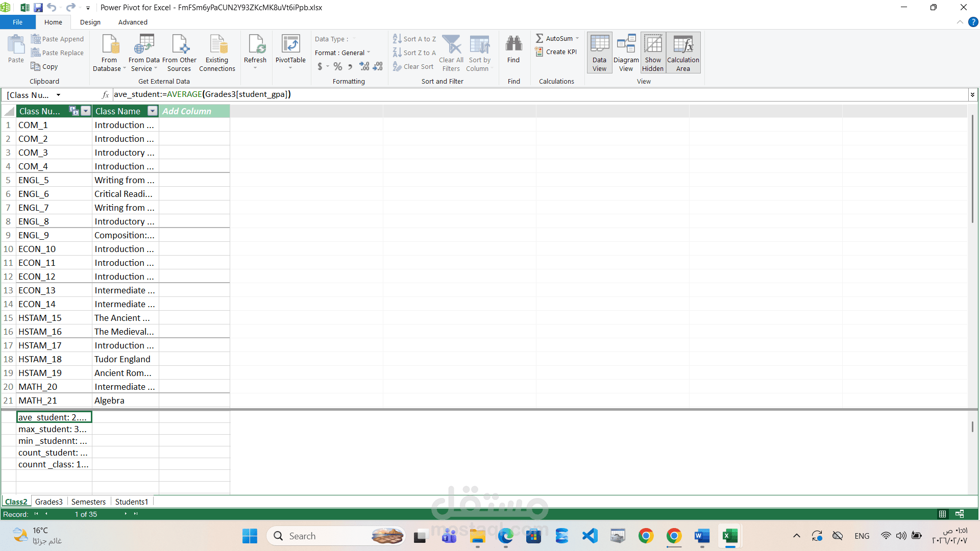
Task: Click the PivotTable icon
Action: 290,44
